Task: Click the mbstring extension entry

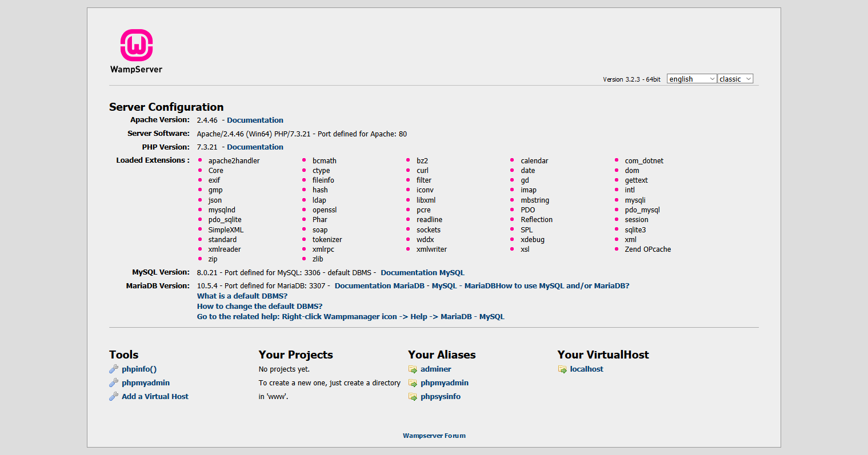Action: click(535, 200)
